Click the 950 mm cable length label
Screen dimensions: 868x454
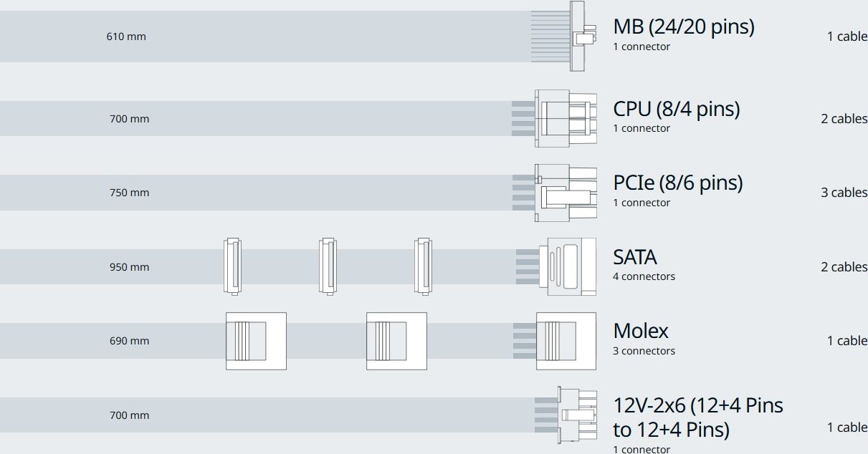click(129, 267)
